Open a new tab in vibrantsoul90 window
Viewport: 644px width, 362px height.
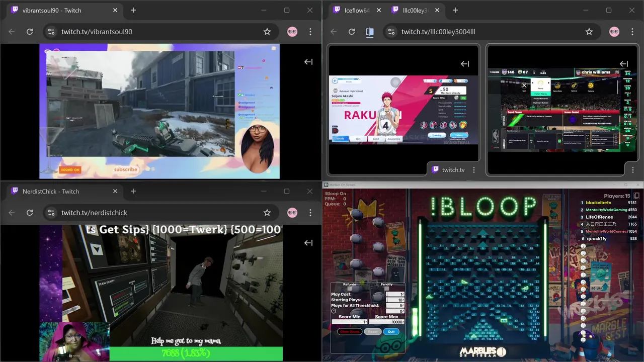(x=133, y=10)
